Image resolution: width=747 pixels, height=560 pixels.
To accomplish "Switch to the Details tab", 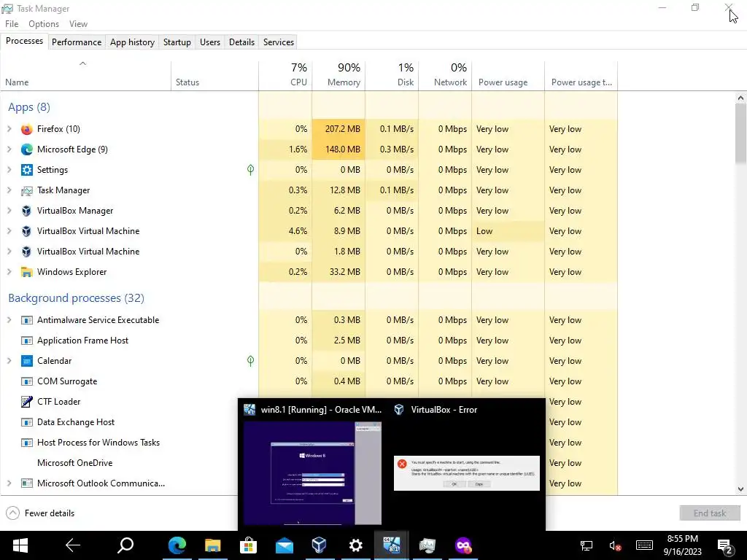I will coord(241,42).
